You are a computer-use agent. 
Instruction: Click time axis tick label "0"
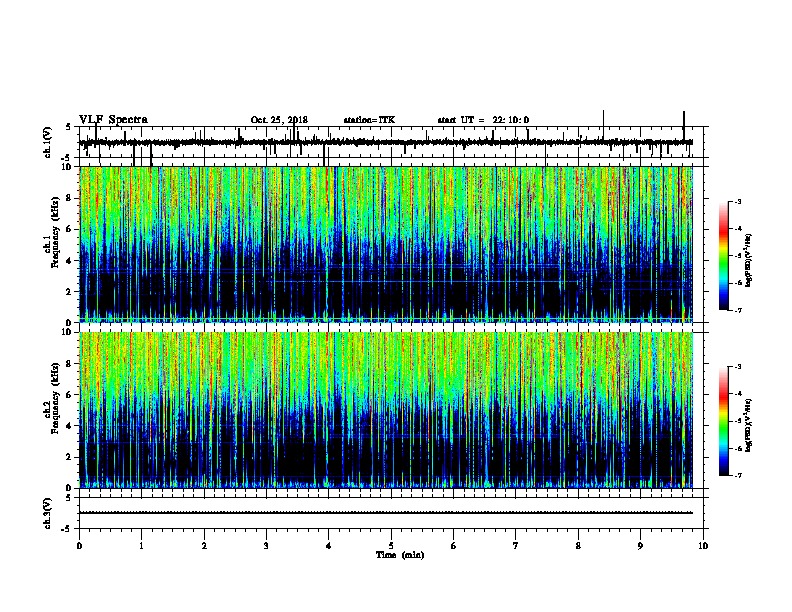(x=79, y=546)
